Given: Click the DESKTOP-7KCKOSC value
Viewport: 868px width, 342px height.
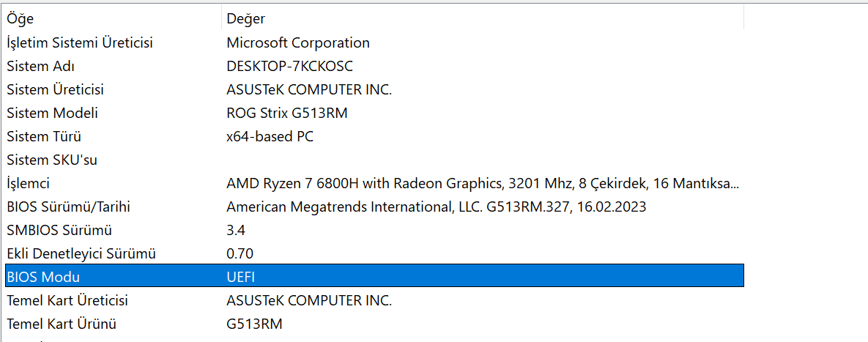Looking at the screenshot, I should pyautogui.click(x=289, y=66).
